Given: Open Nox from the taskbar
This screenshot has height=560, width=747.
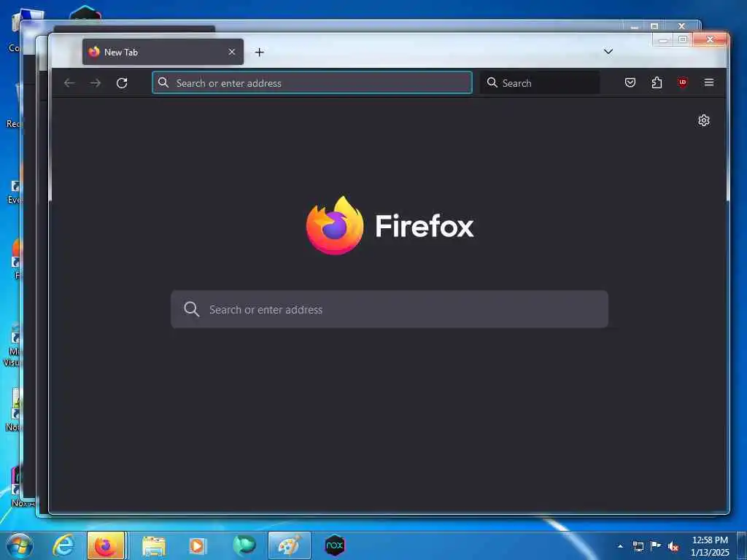Looking at the screenshot, I should (x=335, y=545).
